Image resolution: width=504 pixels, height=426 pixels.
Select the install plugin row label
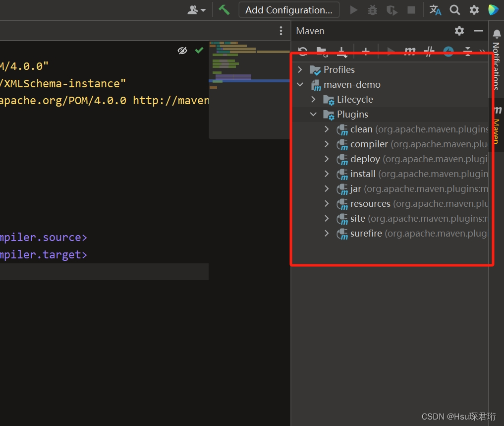[x=363, y=174]
